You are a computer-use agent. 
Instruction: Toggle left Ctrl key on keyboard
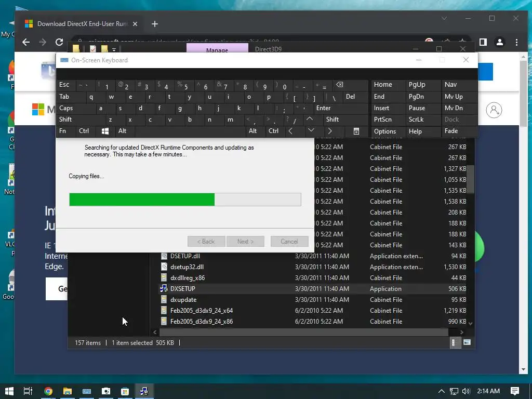click(86, 131)
